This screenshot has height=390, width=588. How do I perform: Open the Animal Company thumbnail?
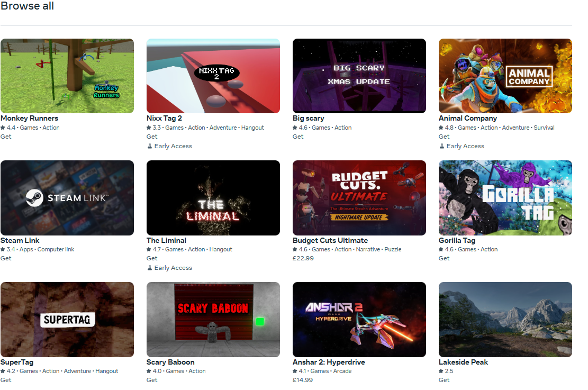click(x=505, y=76)
